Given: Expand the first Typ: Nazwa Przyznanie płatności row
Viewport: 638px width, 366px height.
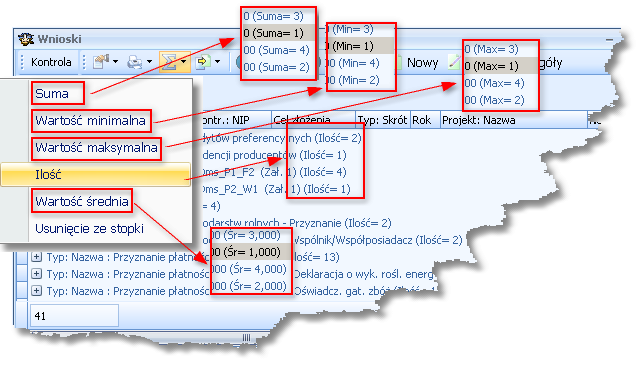Looking at the screenshot, I should pos(36,257).
